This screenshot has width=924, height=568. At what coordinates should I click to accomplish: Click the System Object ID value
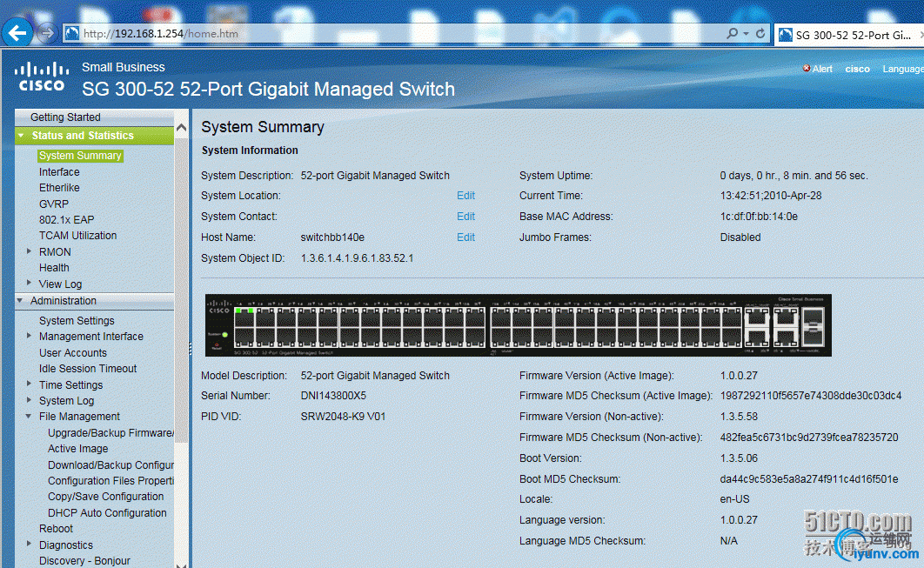357,258
